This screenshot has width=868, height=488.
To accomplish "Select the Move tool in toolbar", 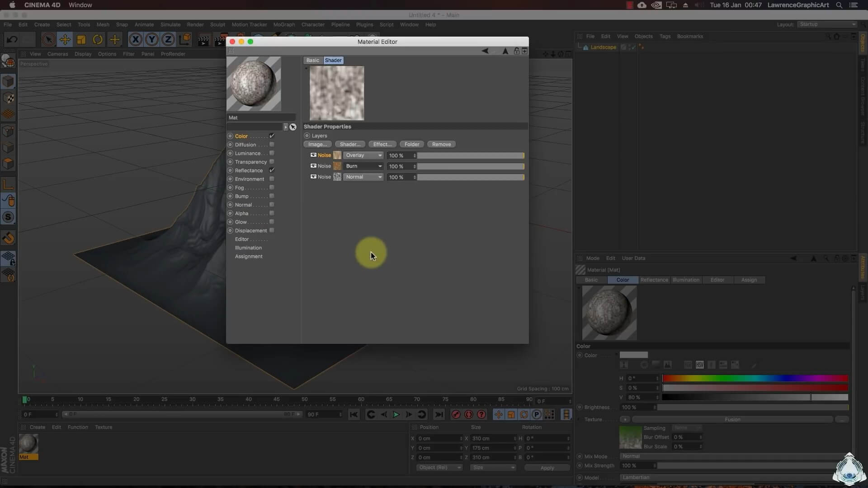I will (65, 40).
